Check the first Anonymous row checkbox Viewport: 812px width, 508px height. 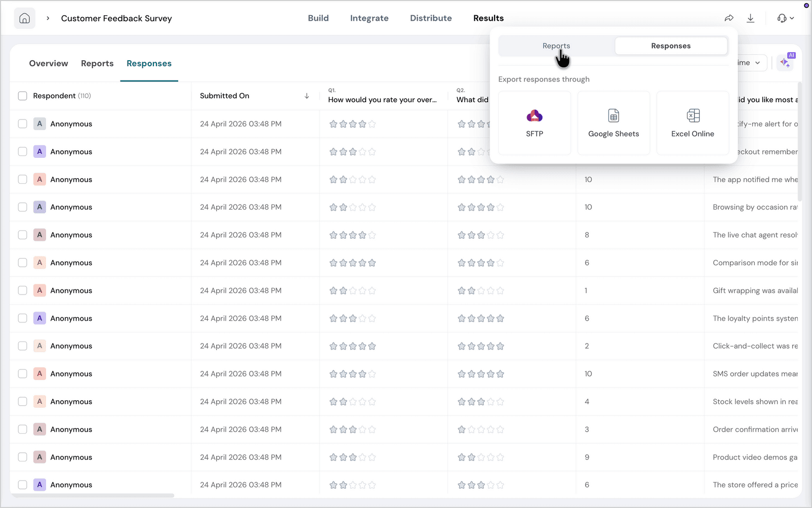click(22, 123)
